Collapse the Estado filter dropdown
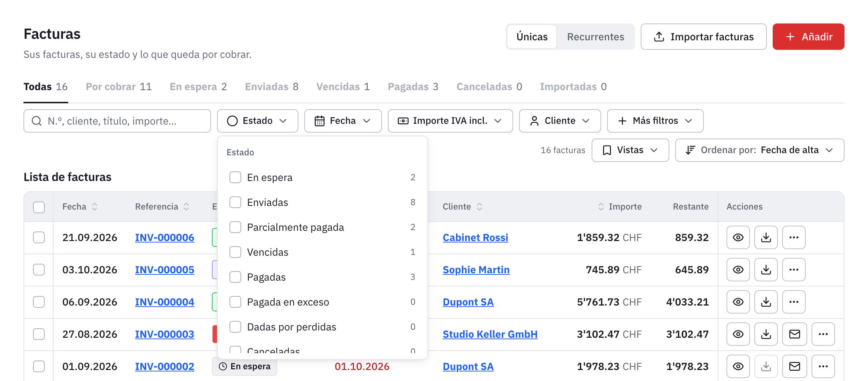868x381 pixels. click(x=257, y=121)
